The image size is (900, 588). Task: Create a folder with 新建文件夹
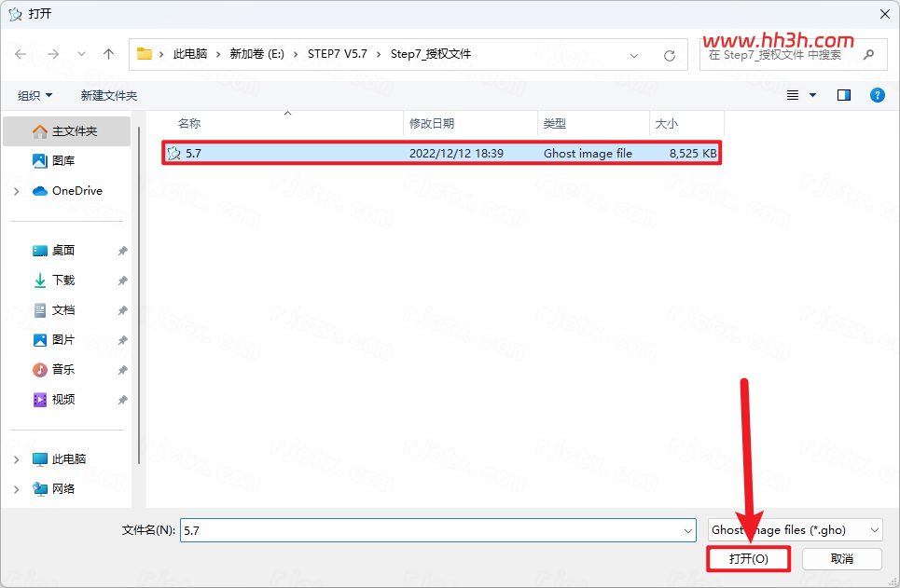109,95
